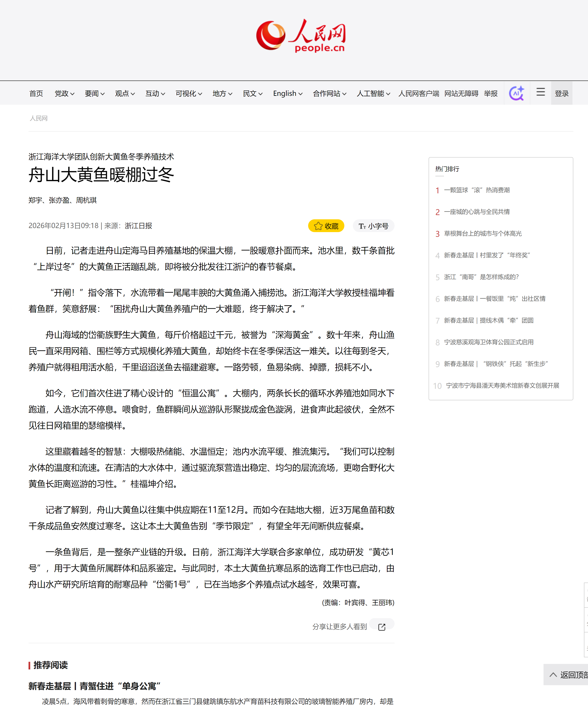This screenshot has height=705, width=588.
Task: Open article 提线木偶"牵"团圆
Action: point(489,320)
